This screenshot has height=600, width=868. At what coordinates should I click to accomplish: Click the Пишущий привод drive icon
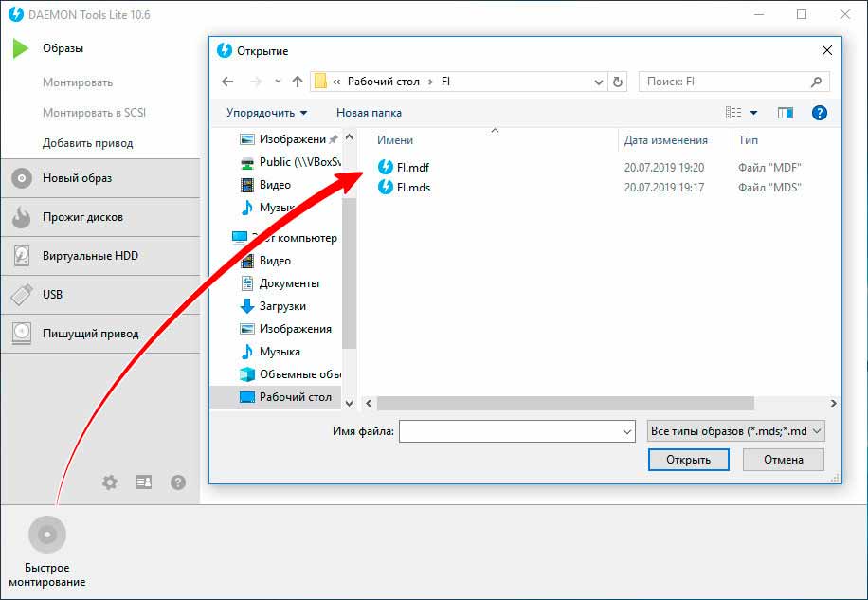point(22,334)
